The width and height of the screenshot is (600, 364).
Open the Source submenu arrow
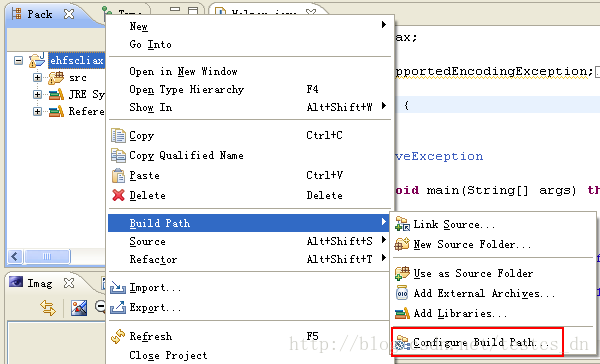pyautogui.click(x=384, y=240)
